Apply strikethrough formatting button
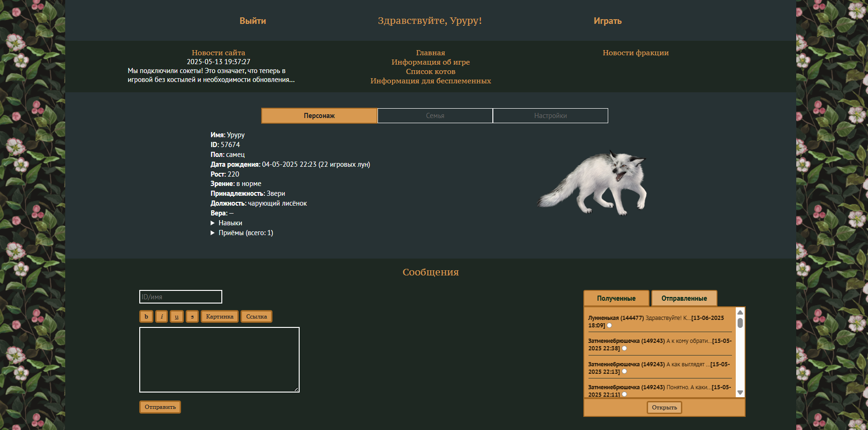 point(192,317)
